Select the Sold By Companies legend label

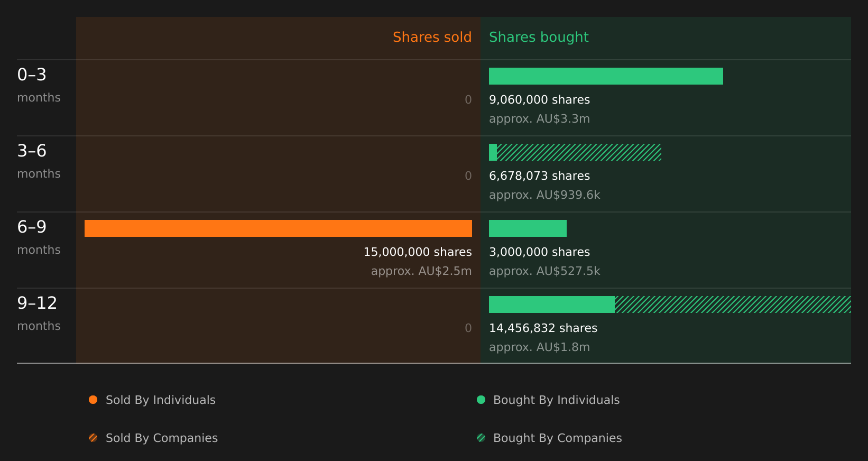pos(162,438)
